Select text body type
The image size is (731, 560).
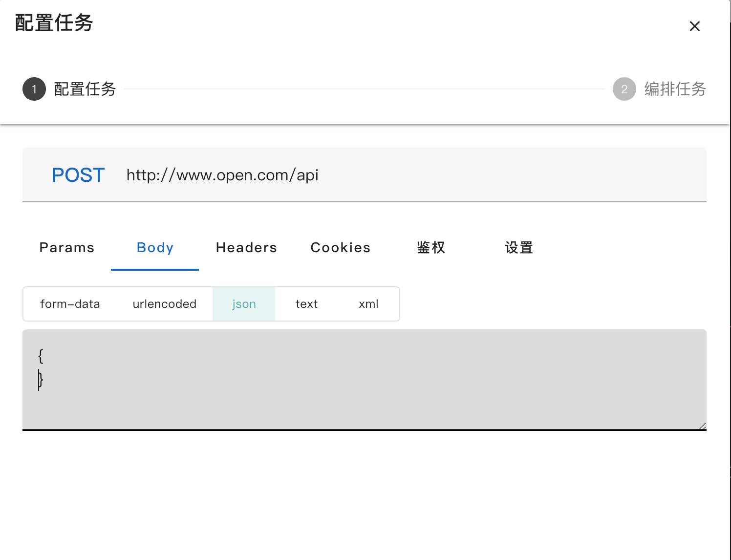306,304
